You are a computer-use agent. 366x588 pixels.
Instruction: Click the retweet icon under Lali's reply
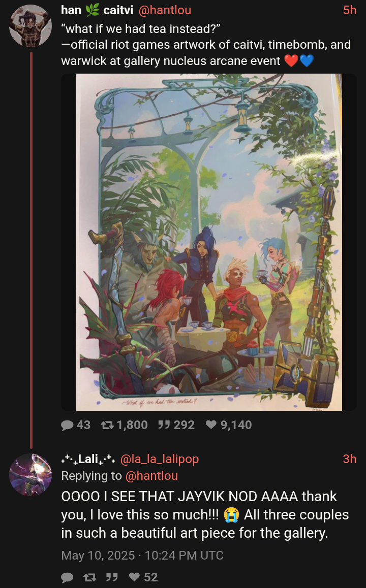click(89, 577)
